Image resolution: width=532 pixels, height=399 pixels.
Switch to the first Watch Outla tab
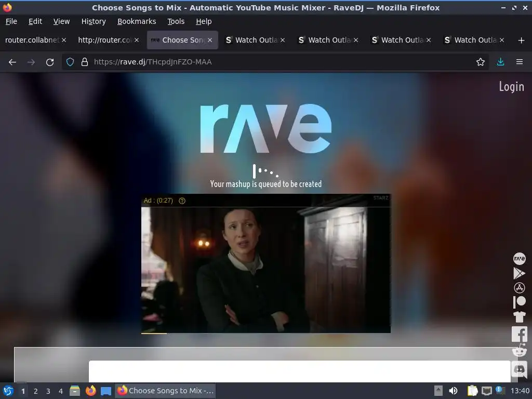pos(257,40)
